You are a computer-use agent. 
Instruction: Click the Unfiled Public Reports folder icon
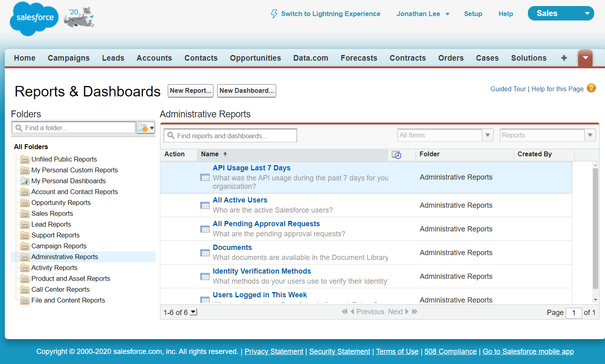click(25, 160)
